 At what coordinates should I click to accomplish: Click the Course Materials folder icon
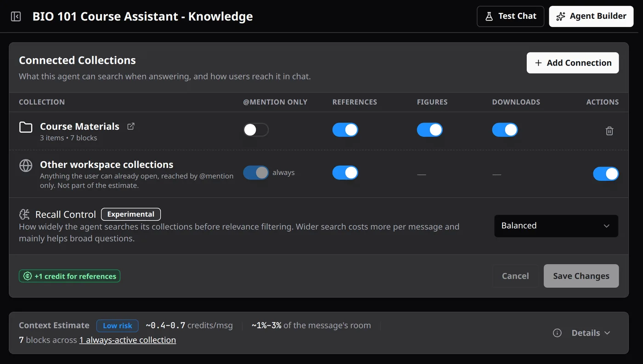coord(26,127)
